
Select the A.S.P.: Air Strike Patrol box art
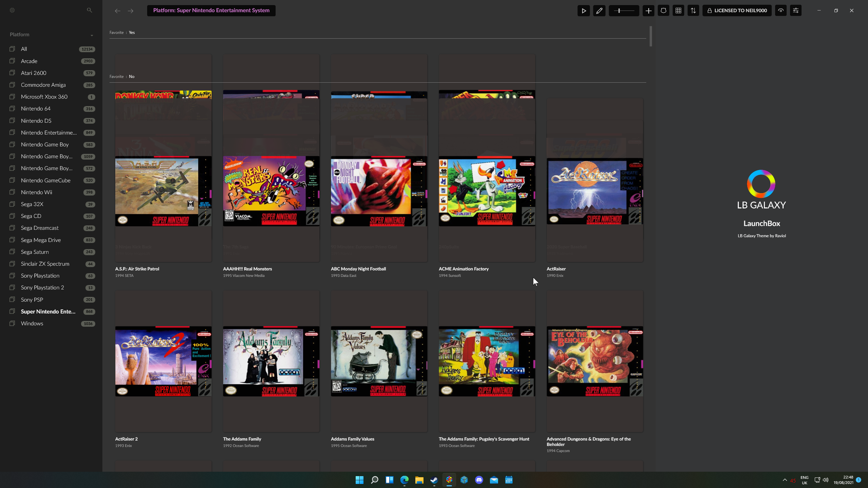pyautogui.click(x=163, y=191)
